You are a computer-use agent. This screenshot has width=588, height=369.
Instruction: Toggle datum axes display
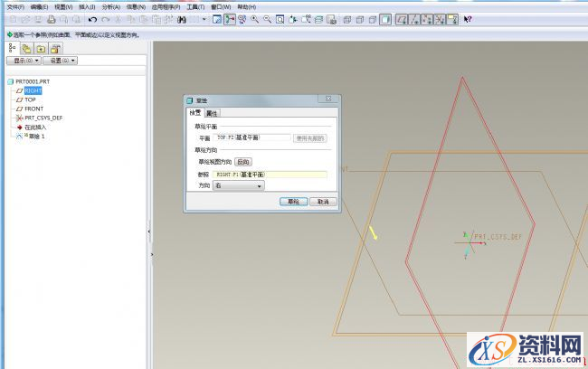coord(413,19)
